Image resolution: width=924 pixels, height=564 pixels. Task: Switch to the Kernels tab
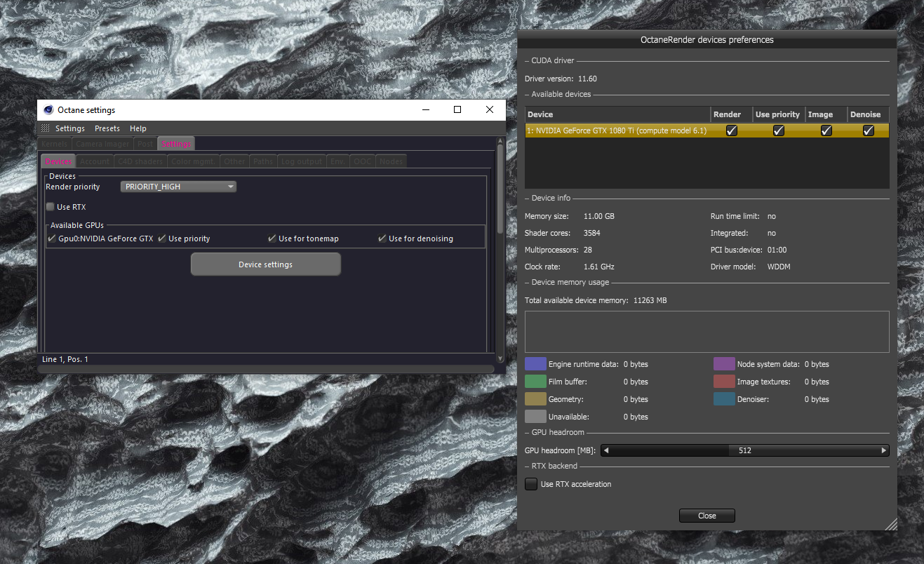(55, 144)
